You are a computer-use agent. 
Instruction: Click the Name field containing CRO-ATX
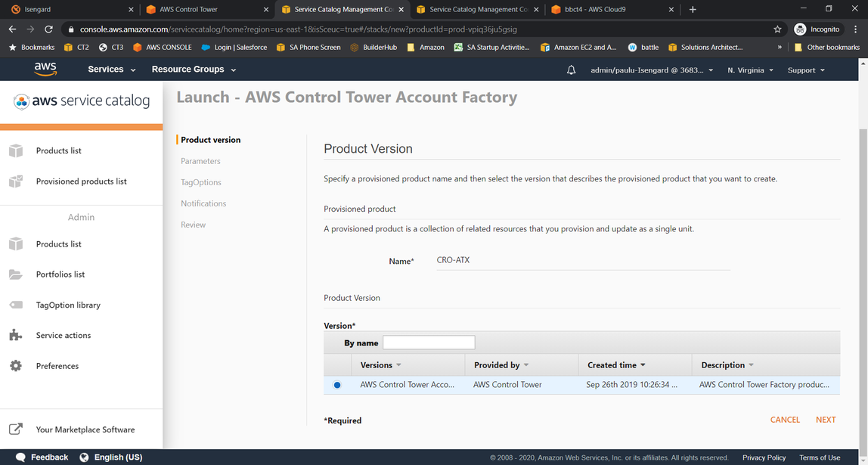(584, 260)
